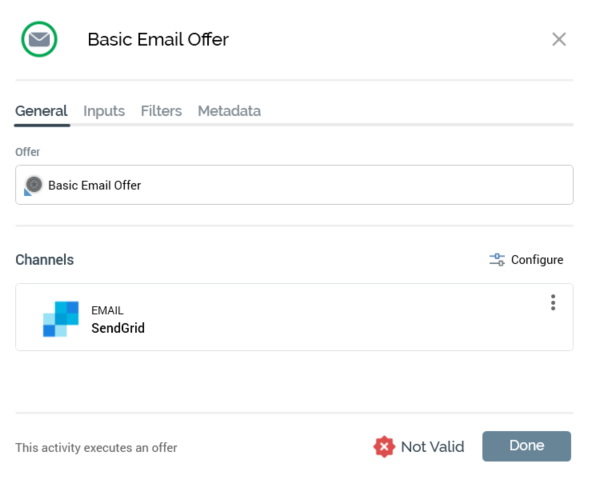Open Configure channels link

coord(527,260)
